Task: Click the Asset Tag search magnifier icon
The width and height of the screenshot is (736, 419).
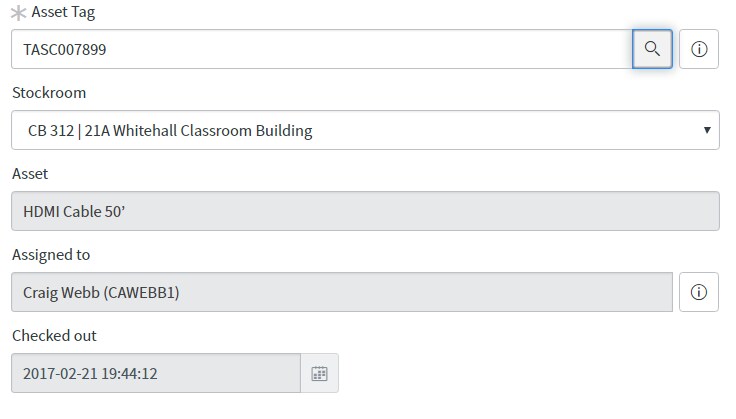Action: coord(652,49)
